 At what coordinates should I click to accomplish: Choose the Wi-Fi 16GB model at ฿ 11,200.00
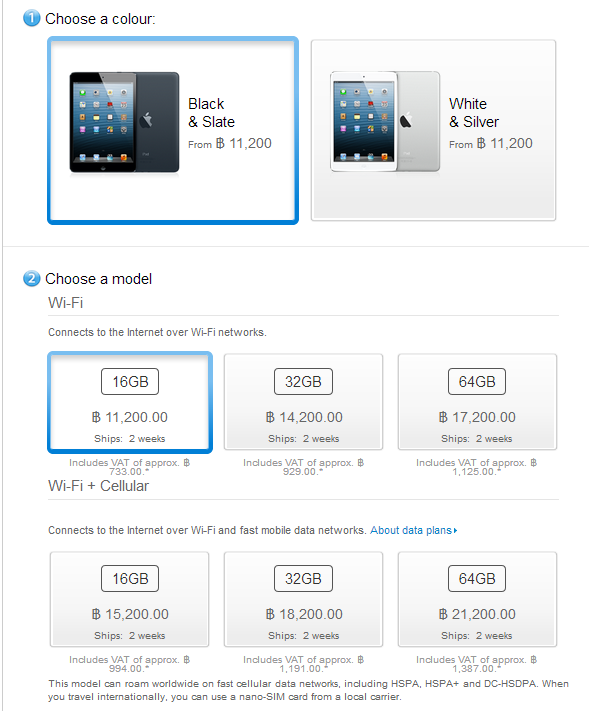click(x=130, y=402)
